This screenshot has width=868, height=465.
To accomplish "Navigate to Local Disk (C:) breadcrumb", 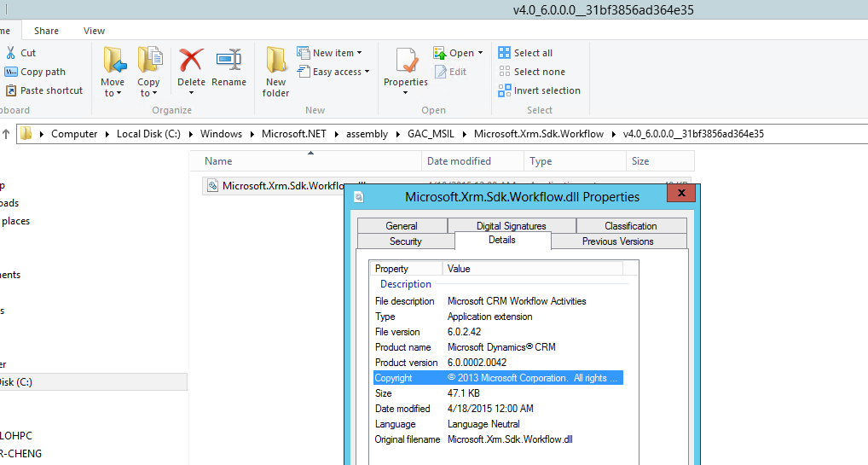I will click(148, 134).
